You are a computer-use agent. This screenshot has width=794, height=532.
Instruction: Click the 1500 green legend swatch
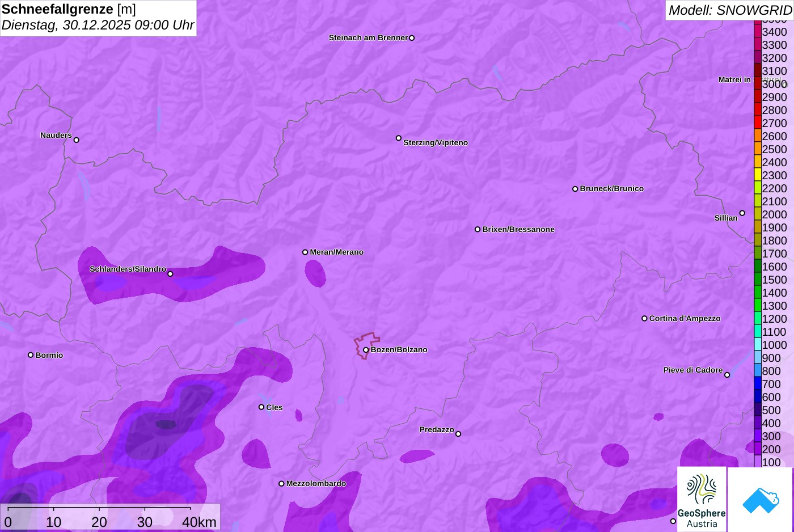(758, 278)
